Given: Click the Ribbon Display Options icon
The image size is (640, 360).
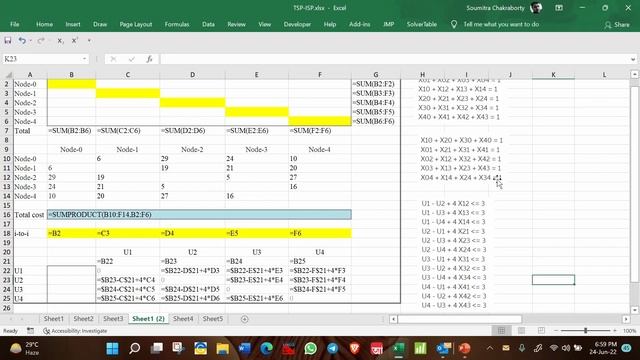Looking at the screenshot, I should coord(559,8).
